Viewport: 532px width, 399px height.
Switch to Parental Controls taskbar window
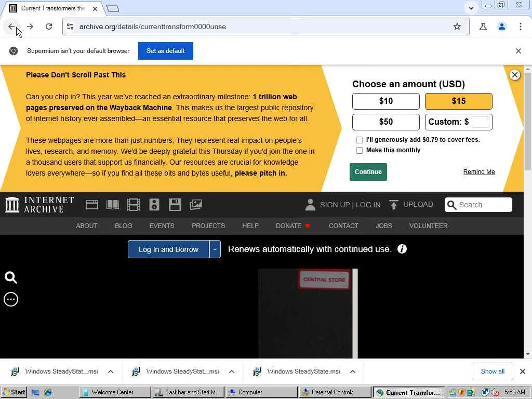coord(335,392)
